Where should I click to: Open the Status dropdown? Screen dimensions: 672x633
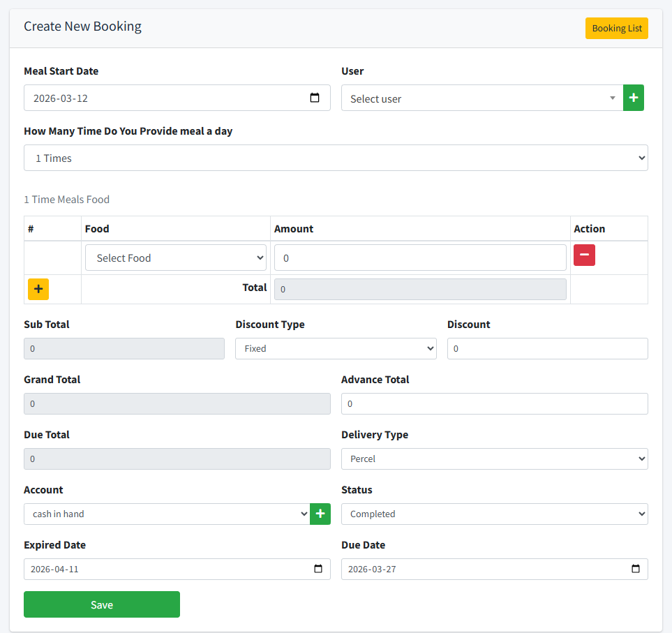click(x=494, y=514)
